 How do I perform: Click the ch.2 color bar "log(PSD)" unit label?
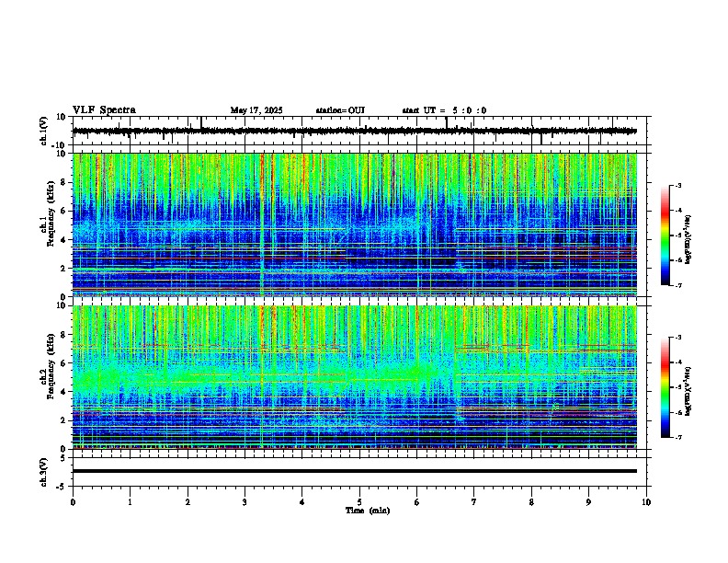coord(688,391)
